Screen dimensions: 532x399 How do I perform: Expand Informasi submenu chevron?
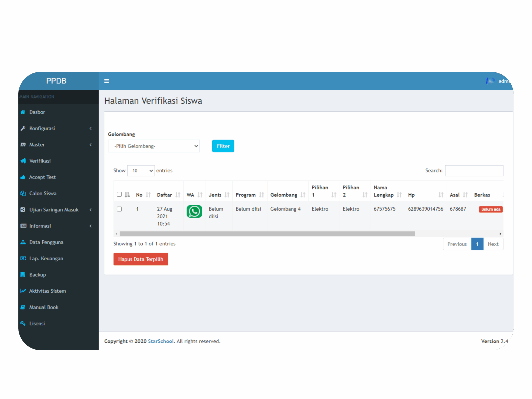[x=91, y=226]
